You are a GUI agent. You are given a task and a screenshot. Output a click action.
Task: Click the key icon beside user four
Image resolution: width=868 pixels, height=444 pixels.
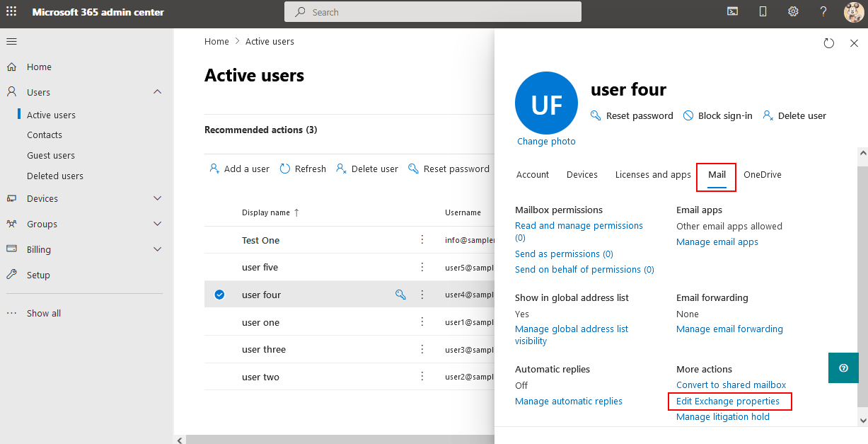[400, 295]
